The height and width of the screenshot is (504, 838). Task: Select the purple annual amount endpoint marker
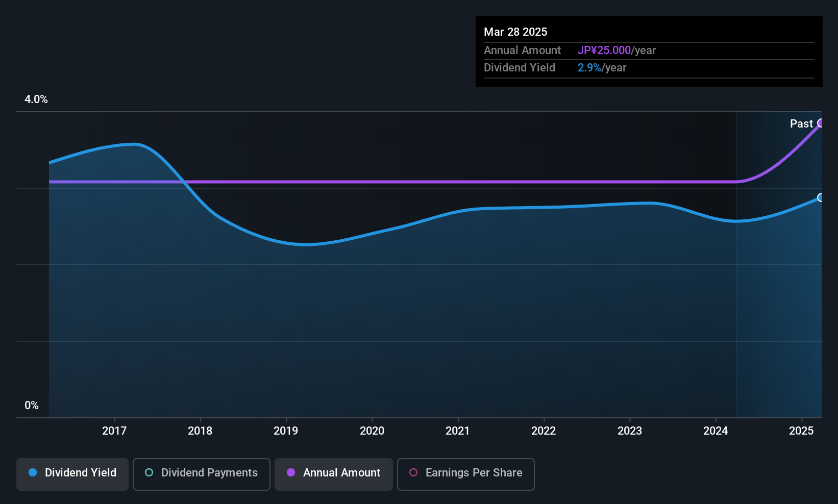(821, 123)
